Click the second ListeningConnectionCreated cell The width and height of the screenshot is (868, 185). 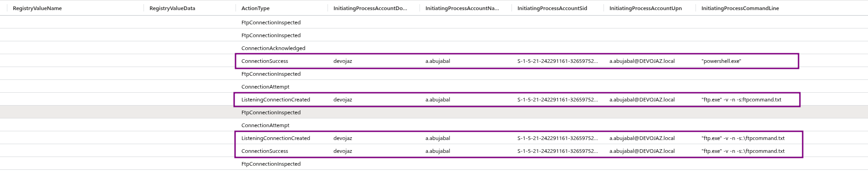pos(276,138)
